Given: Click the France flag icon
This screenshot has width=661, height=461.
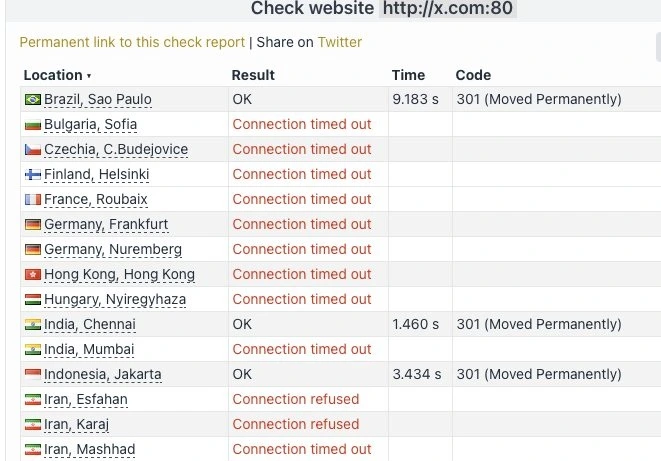Looking at the screenshot, I should (32, 200).
